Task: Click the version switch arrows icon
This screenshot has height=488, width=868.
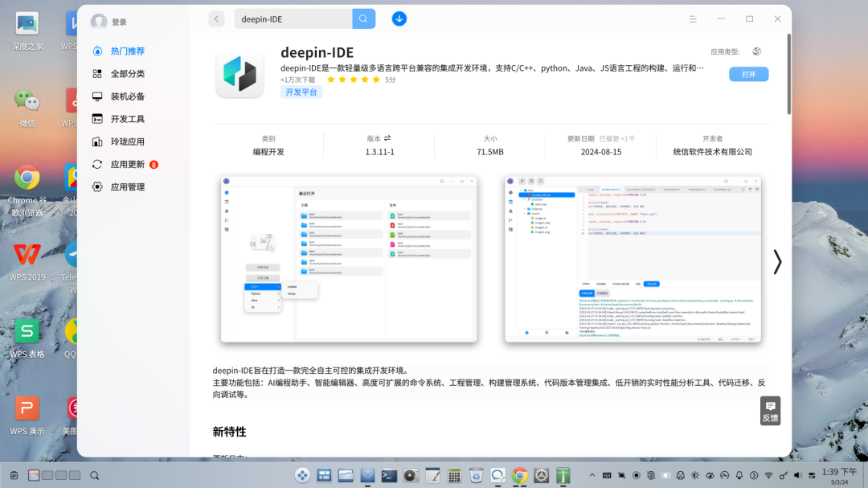Action: [387, 138]
